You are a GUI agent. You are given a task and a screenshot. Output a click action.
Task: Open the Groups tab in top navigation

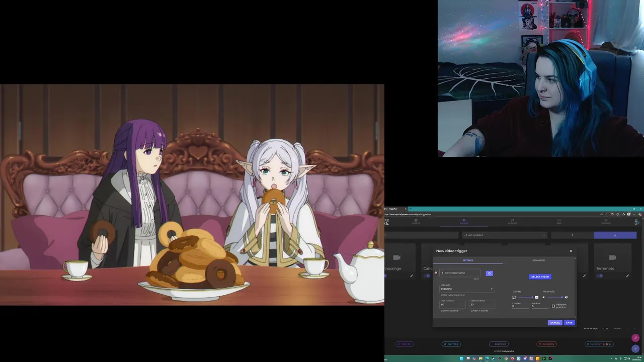[x=606, y=222]
